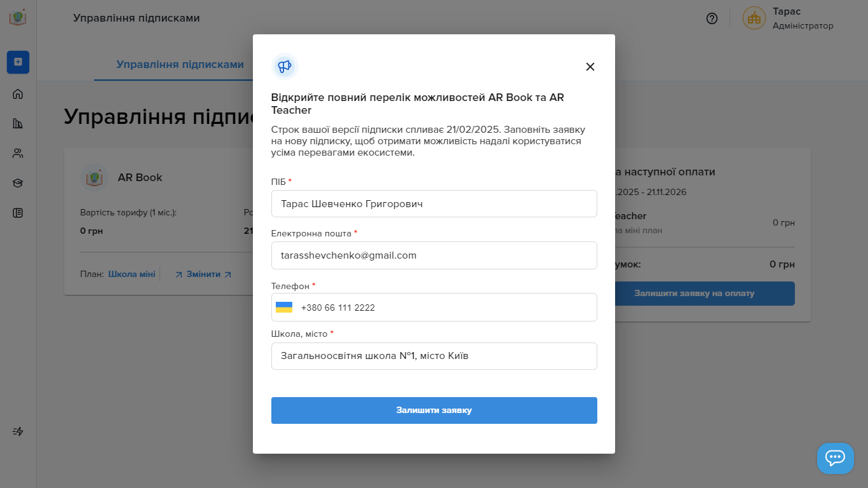Submit the form with Залишити заявку
The width and height of the screenshot is (868, 488).
(434, 410)
